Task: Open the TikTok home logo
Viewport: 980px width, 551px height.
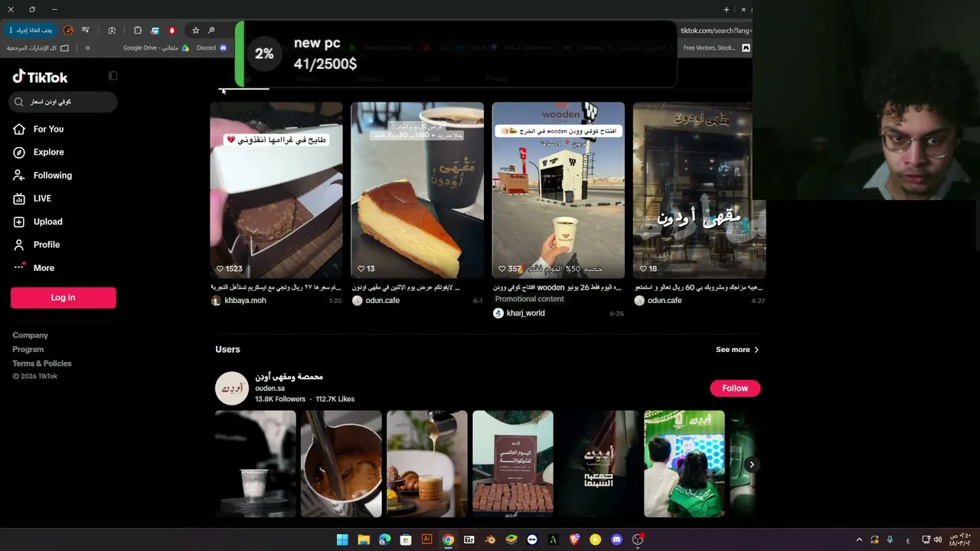Action: tap(40, 77)
